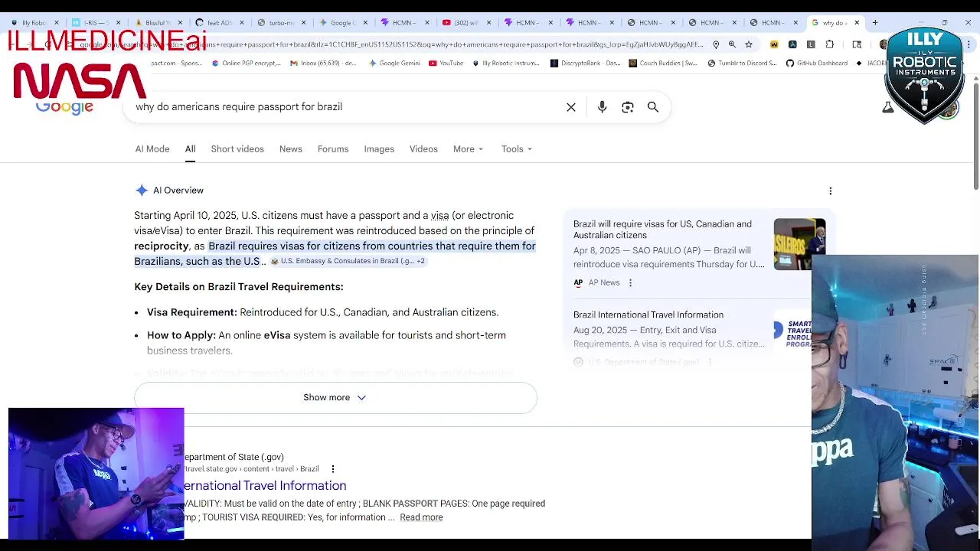Switch to the Blissful browser tab
The width and height of the screenshot is (980, 551).
[x=157, y=22]
